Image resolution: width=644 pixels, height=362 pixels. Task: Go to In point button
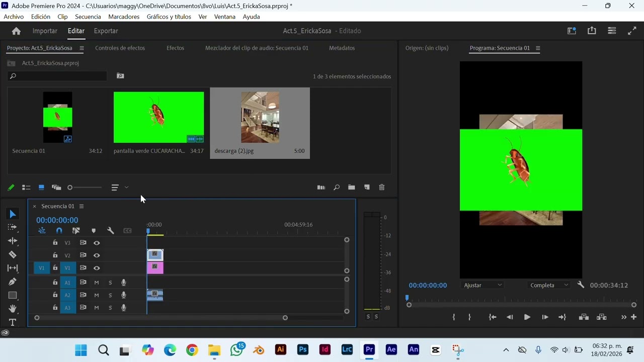(x=493, y=317)
